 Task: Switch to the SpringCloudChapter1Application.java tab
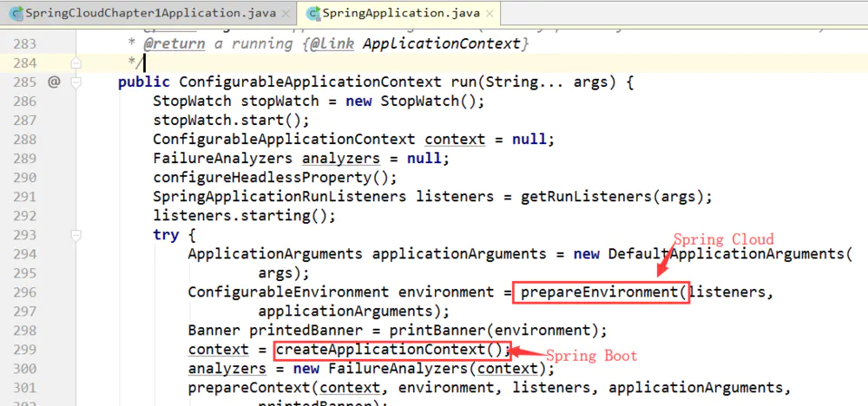(x=149, y=13)
